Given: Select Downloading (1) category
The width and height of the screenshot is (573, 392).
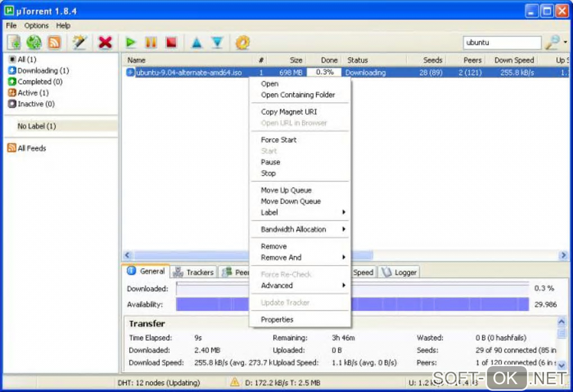Looking at the screenshot, I should click(x=39, y=71).
